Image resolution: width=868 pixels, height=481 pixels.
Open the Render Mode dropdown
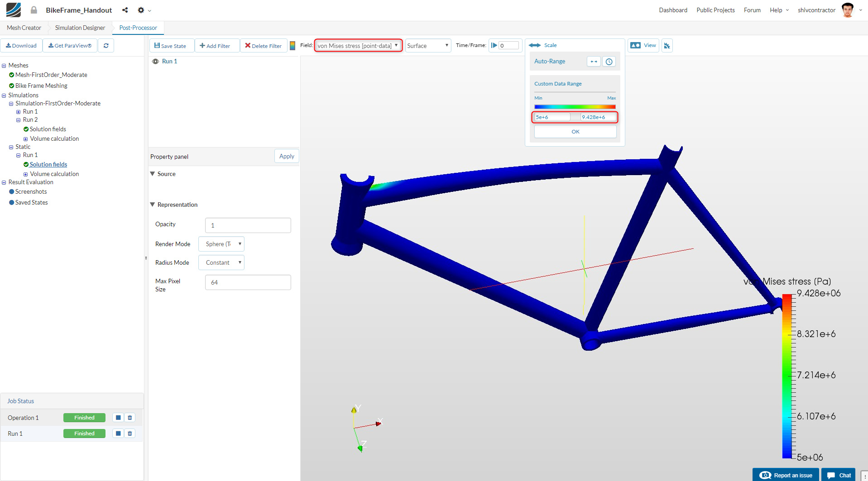tap(221, 244)
